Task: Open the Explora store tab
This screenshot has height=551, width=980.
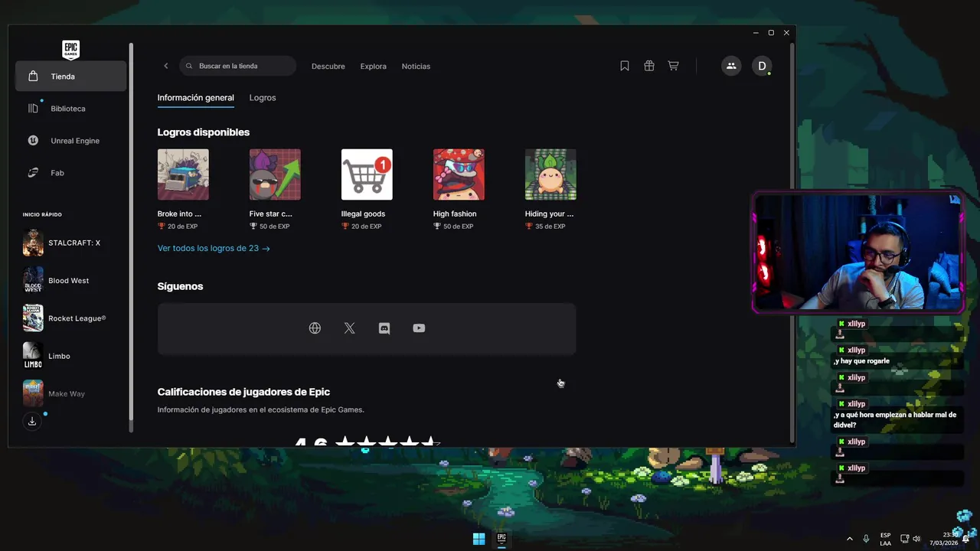Action: (x=374, y=67)
